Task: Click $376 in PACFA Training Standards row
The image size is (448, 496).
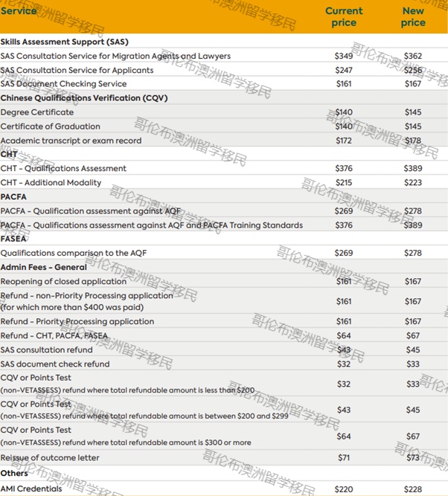Action: pyautogui.click(x=344, y=225)
